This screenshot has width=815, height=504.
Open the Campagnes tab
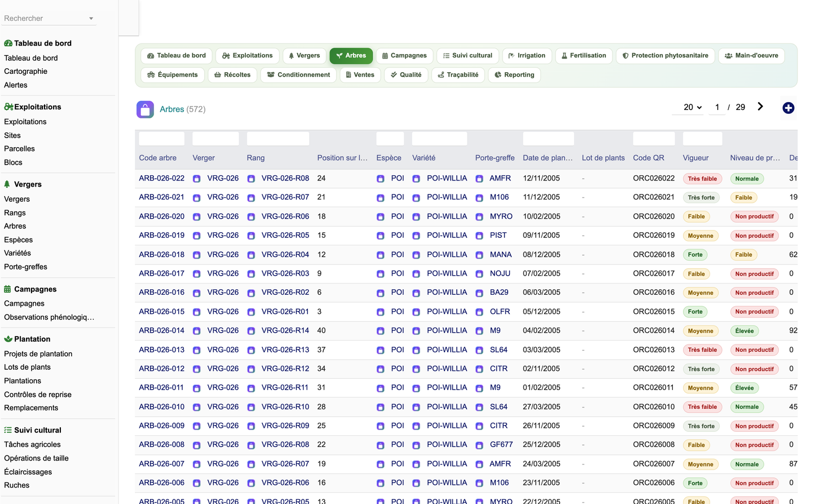(404, 56)
